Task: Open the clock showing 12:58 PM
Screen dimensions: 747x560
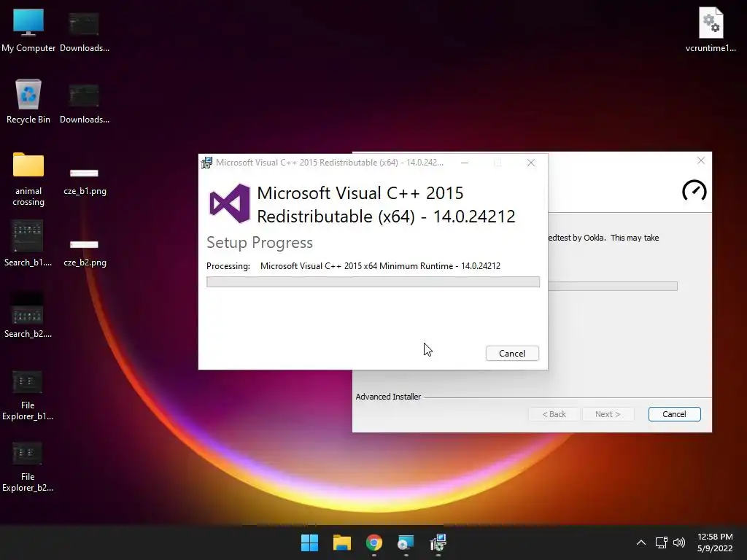Action: pyautogui.click(x=715, y=542)
